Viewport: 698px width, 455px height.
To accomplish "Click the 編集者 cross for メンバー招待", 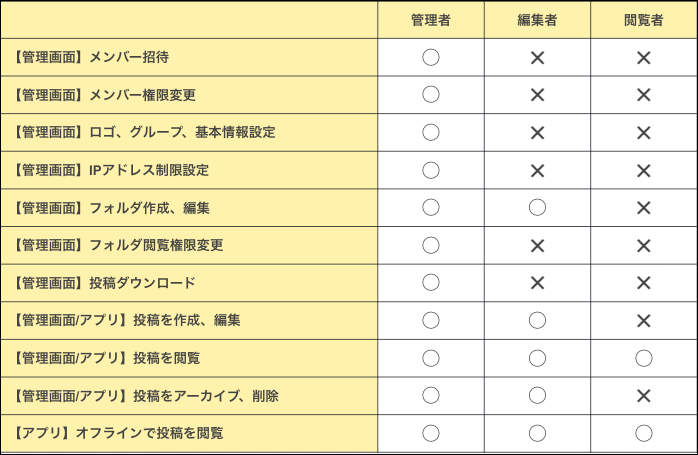I will pos(537,57).
